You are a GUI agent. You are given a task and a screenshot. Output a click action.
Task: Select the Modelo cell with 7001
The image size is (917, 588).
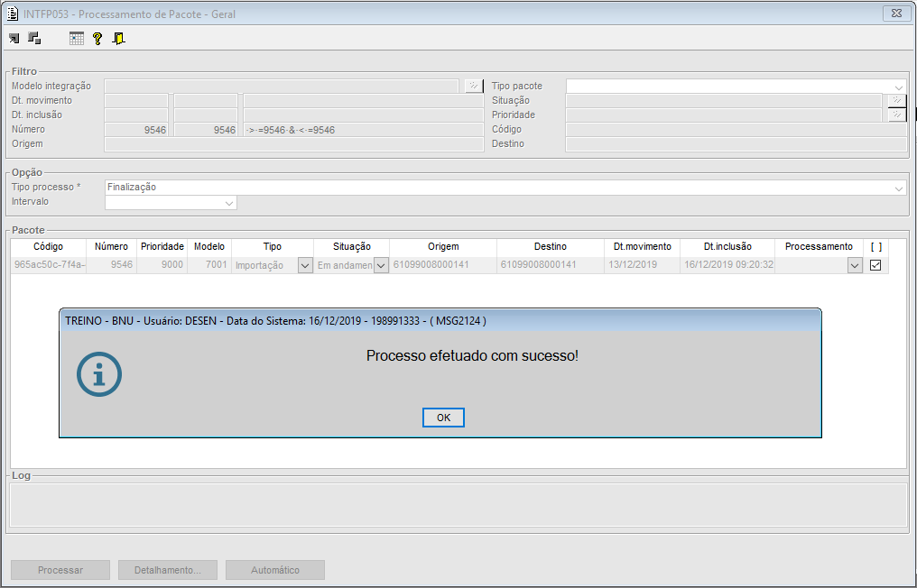(209, 265)
